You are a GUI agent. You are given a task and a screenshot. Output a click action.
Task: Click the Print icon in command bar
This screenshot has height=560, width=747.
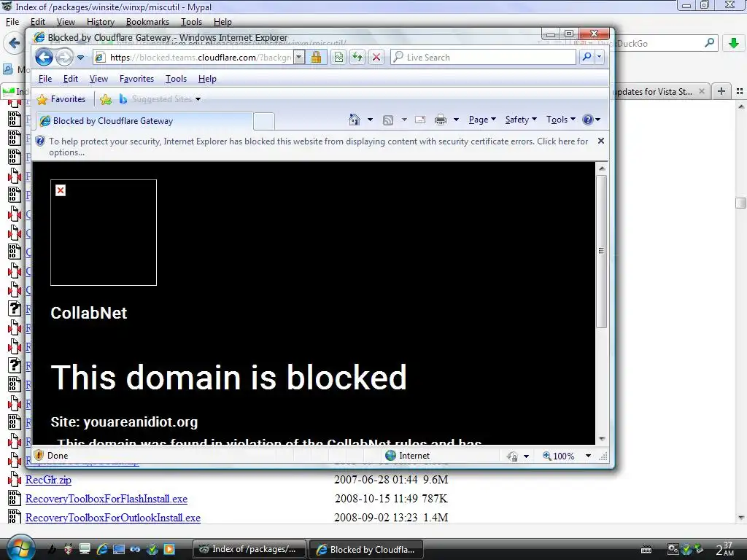click(x=441, y=120)
